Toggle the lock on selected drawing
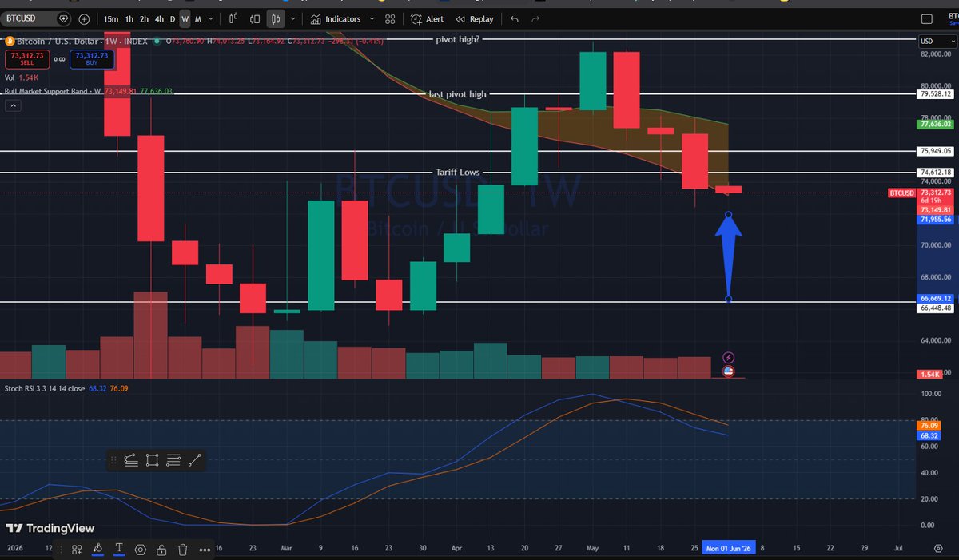 tap(162, 550)
